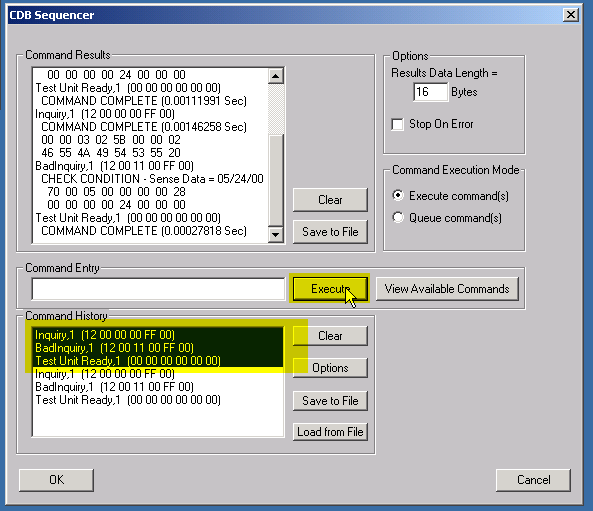Screen dimensions: 593x511
Task: Confirm dialog with OK button
Action: coord(56,480)
